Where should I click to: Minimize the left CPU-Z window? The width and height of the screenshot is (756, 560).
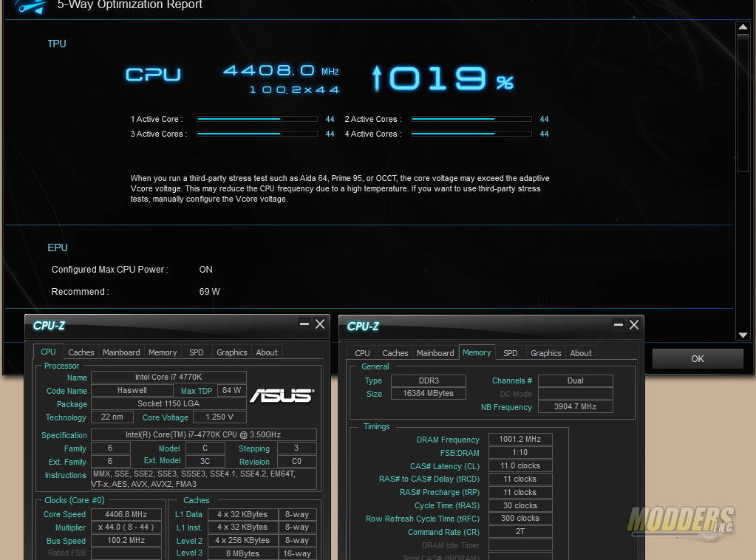(304, 324)
